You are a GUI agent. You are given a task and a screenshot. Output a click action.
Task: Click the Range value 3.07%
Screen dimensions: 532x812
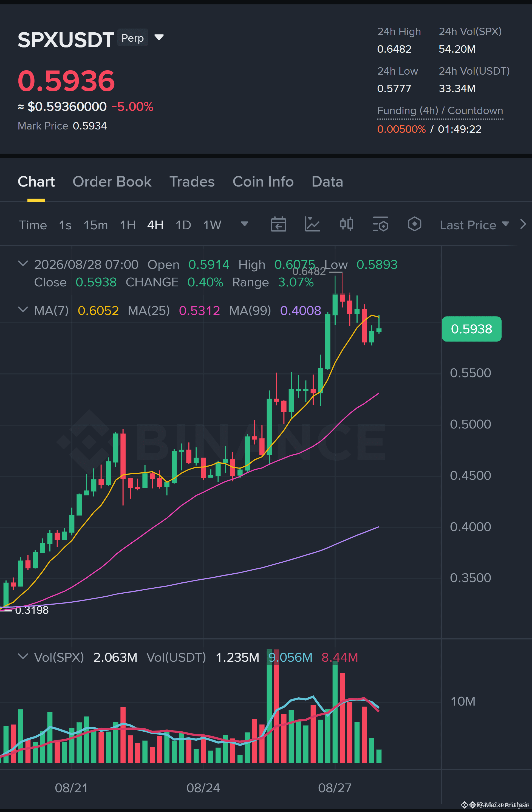(296, 282)
